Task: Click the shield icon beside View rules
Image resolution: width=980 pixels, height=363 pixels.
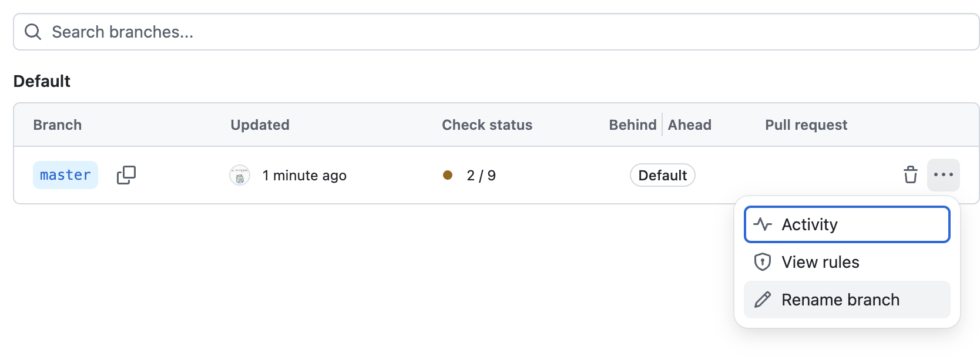Action: (763, 262)
